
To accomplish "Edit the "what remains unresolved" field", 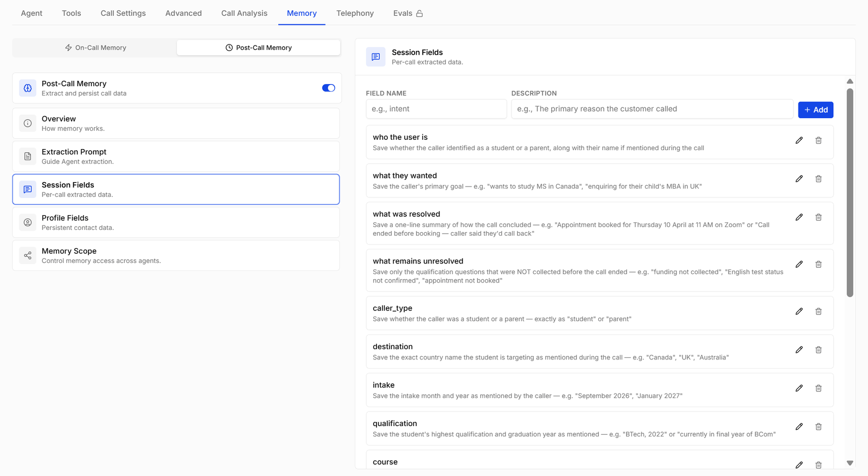I will (x=799, y=265).
